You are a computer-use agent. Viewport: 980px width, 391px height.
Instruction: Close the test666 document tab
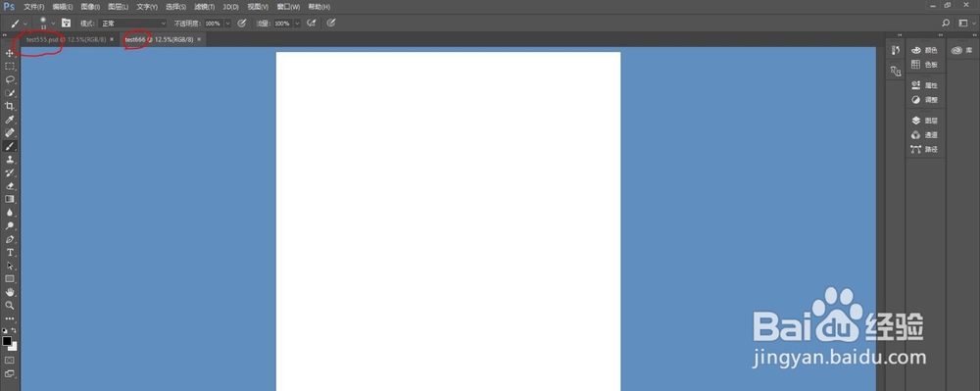tap(199, 39)
